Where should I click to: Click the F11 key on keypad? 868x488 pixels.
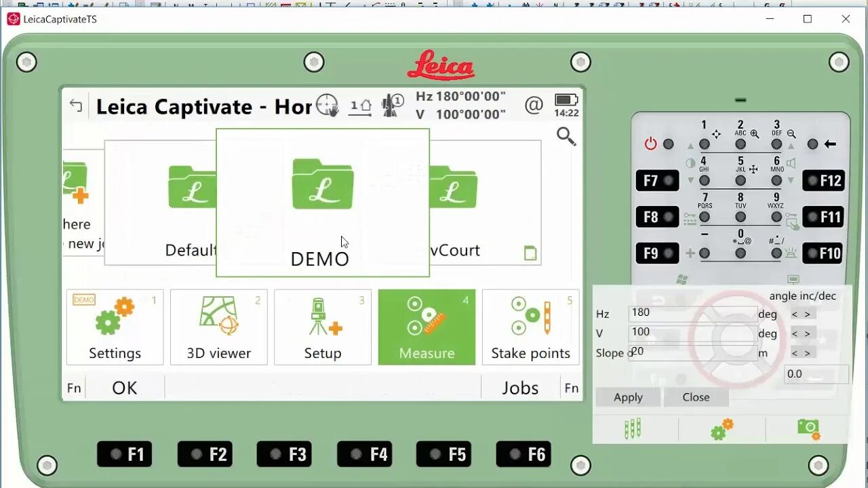[824, 217]
